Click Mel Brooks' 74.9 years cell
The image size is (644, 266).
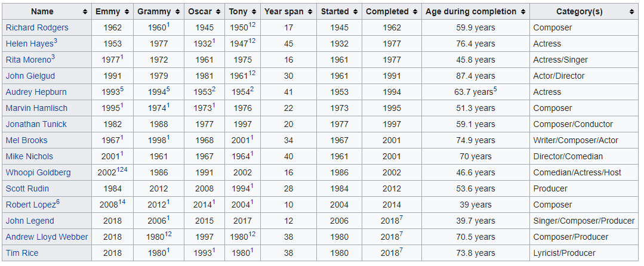click(476, 140)
